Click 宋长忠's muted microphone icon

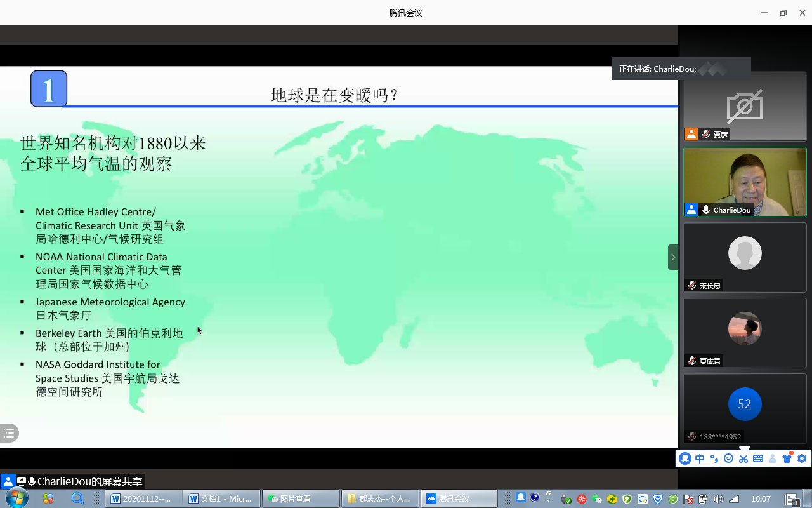click(x=692, y=285)
